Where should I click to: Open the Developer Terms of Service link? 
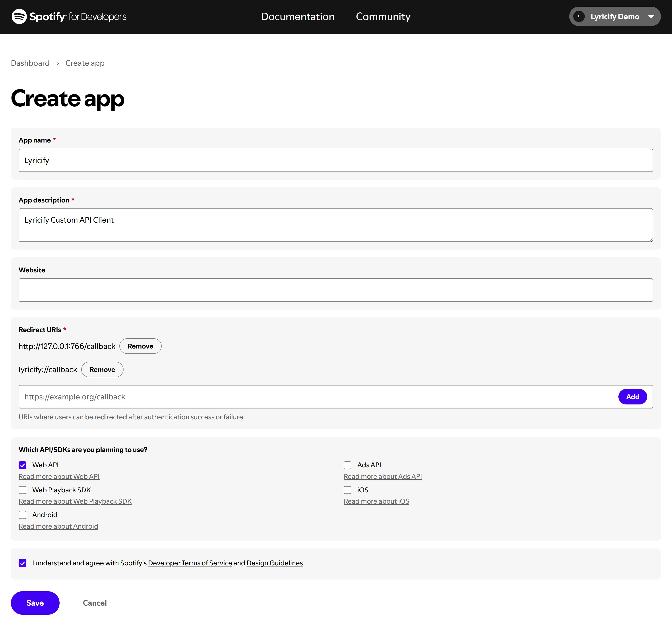tap(190, 563)
